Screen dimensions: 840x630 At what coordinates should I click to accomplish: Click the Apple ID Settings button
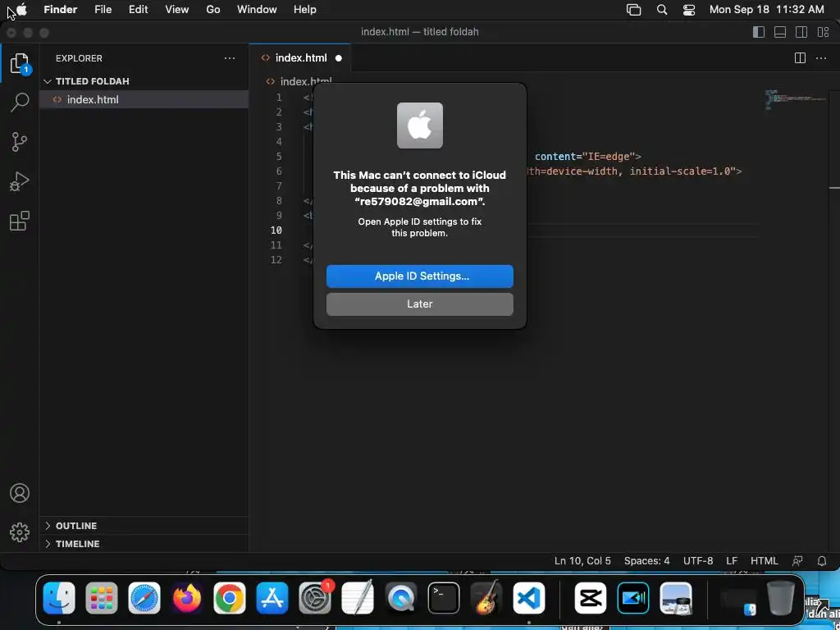419,276
